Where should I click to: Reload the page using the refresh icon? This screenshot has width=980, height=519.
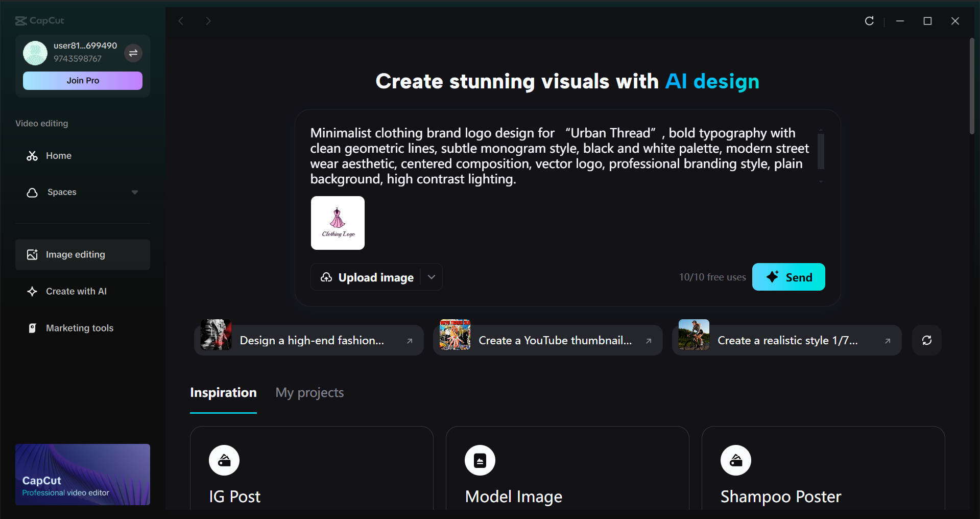coord(869,21)
